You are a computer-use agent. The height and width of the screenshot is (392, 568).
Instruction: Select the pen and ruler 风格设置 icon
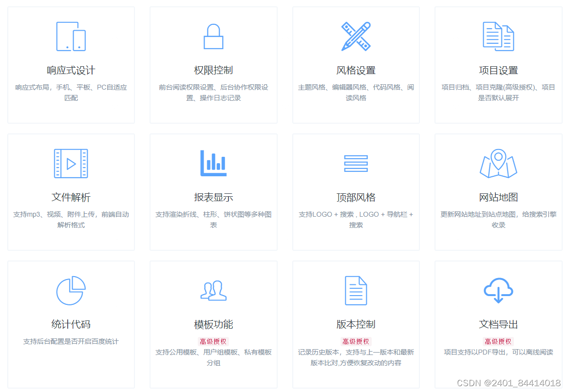point(356,36)
